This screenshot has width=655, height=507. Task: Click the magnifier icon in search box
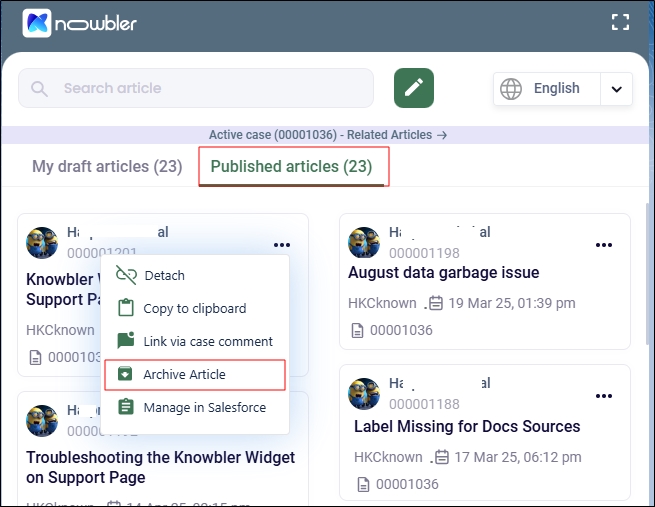click(39, 89)
